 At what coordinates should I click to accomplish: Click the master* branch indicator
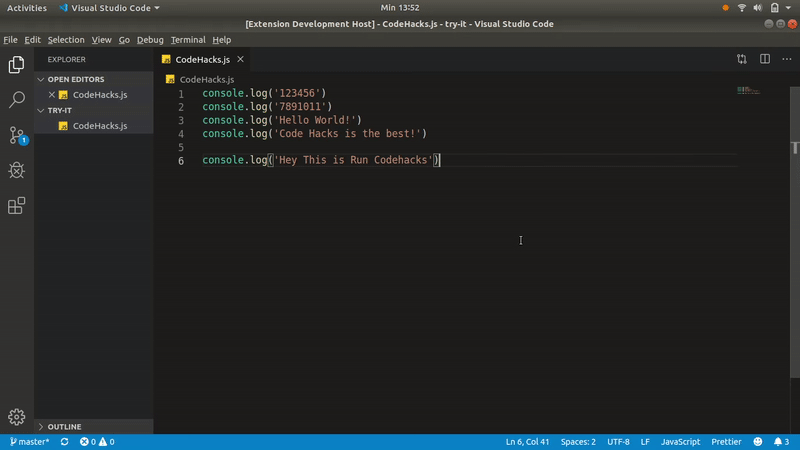(x=29, y=442)
